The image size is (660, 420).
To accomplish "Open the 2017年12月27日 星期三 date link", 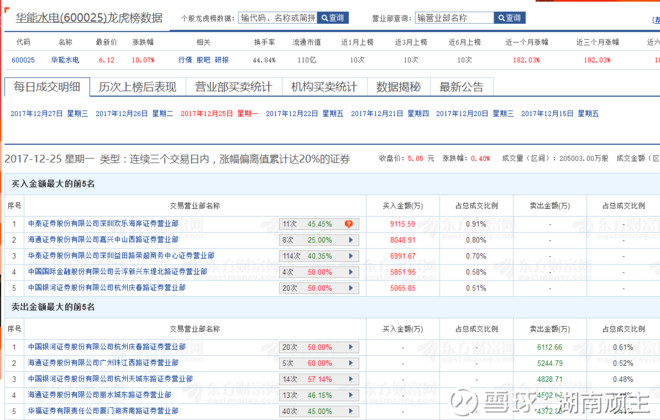I will coord(50,114).
